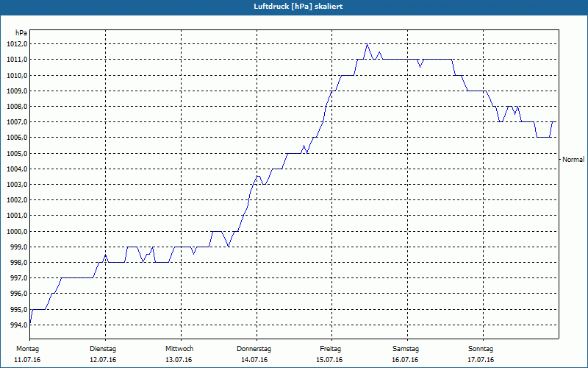Select the 'Sonntag' day label
This screenshot has width=588, height=368.
tap(481, 349)
